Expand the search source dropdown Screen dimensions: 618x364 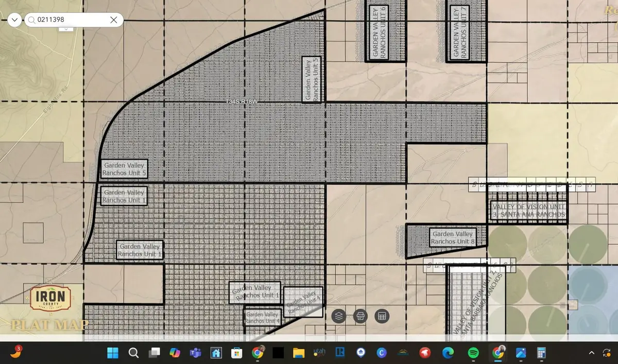click(x=14, y=20)
